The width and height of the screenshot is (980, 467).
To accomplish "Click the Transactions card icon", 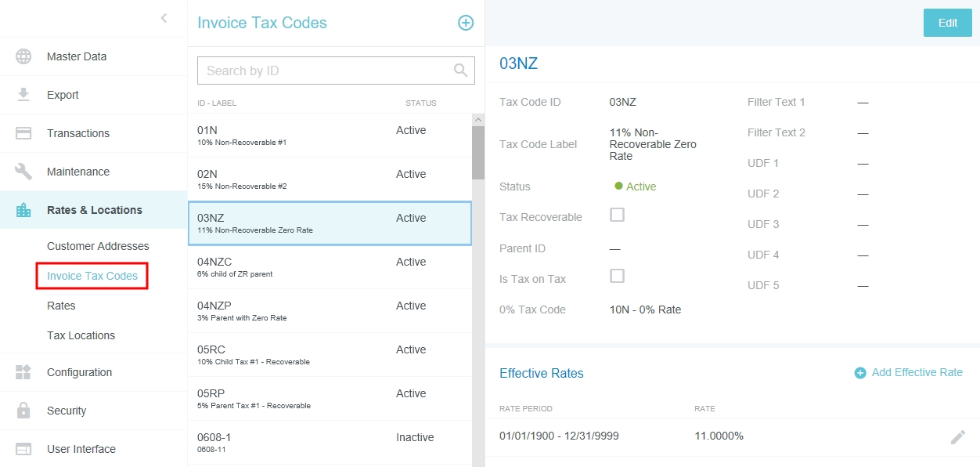I will coord(23,133).
